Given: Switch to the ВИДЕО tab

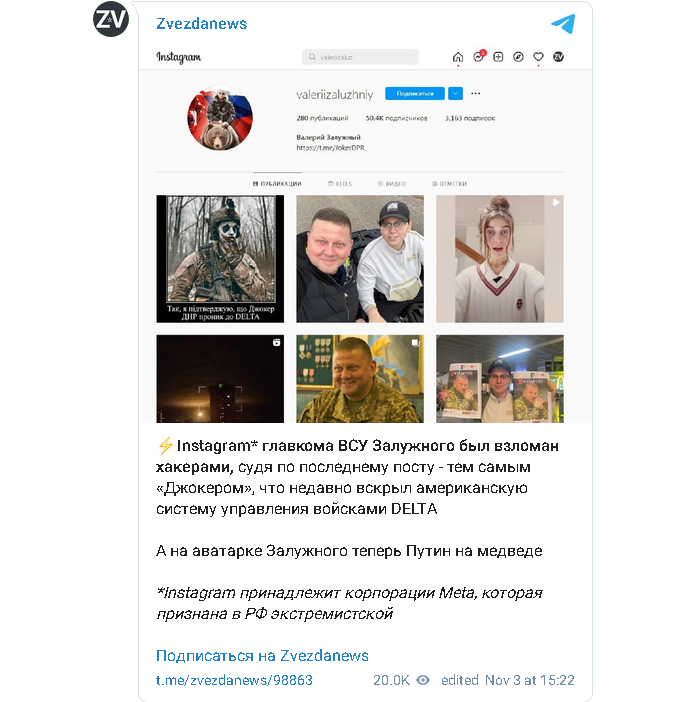Looking at the screenshot, I should click(391, 184).
